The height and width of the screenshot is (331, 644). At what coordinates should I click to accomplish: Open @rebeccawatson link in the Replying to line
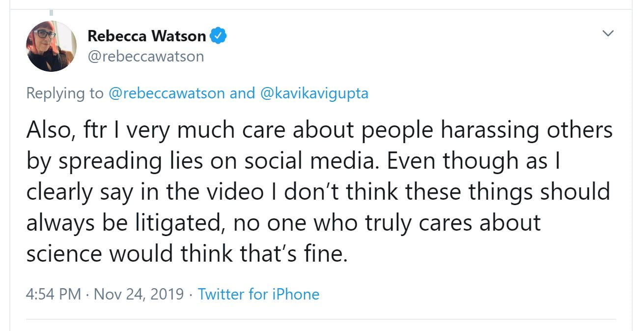pos(167,93)
